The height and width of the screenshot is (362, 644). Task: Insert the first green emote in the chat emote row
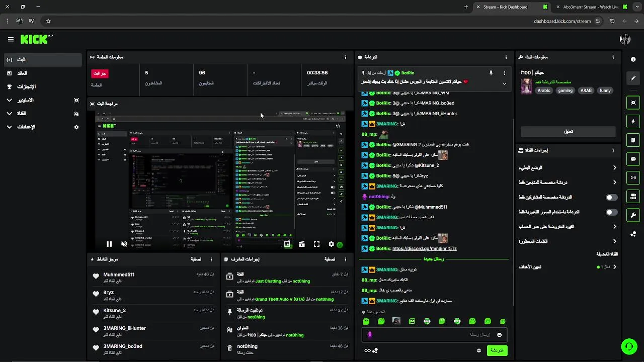(366, 321)
